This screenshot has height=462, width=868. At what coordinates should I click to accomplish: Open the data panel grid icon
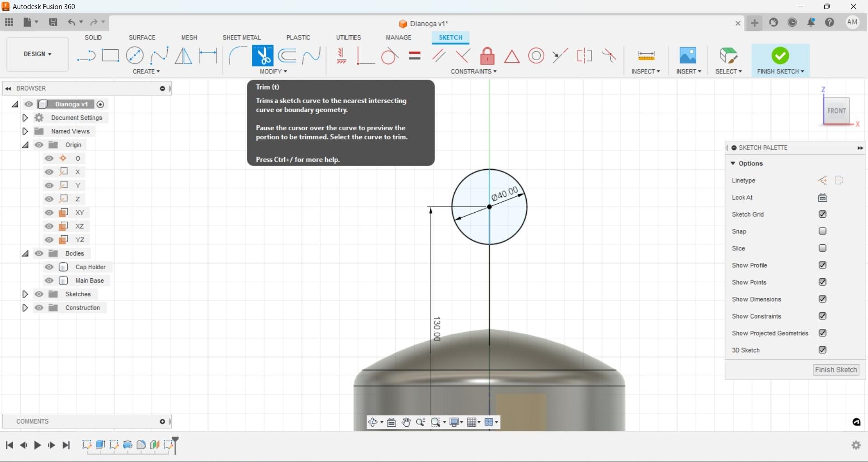coord(9,22)
